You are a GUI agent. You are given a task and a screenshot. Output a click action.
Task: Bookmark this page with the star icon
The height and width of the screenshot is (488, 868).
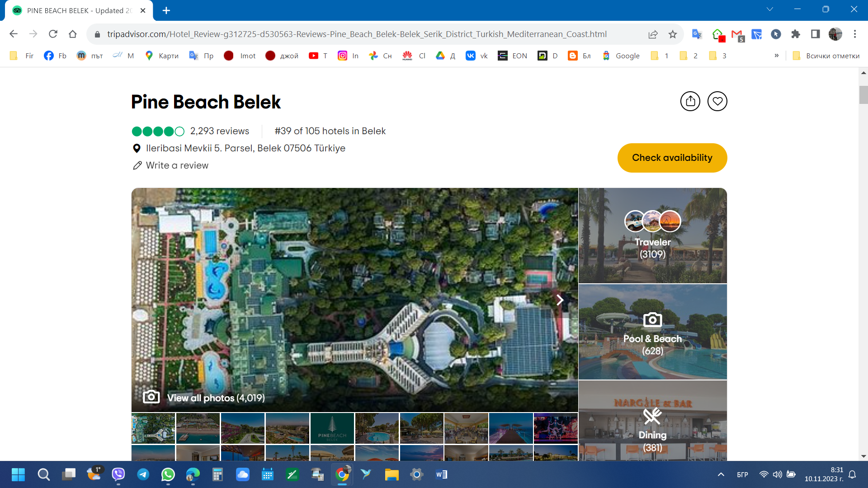(x=673, y=34)
